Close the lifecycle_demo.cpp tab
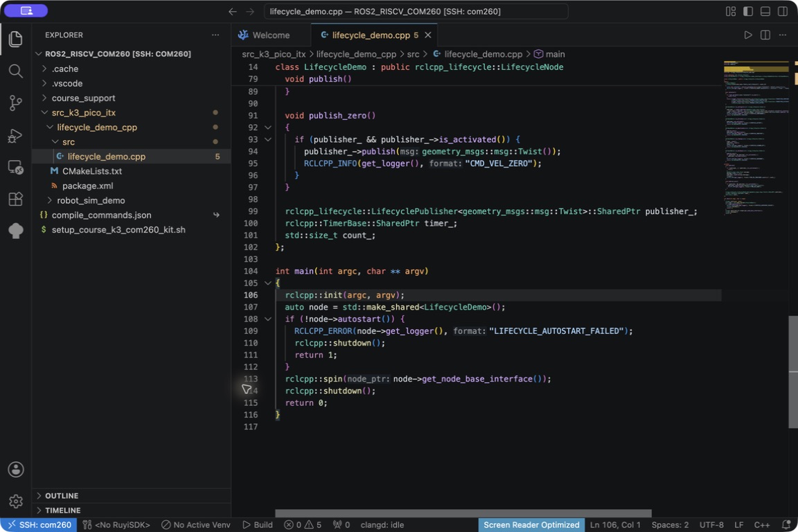This screenshot has width=798, height=532. (428, 35)
